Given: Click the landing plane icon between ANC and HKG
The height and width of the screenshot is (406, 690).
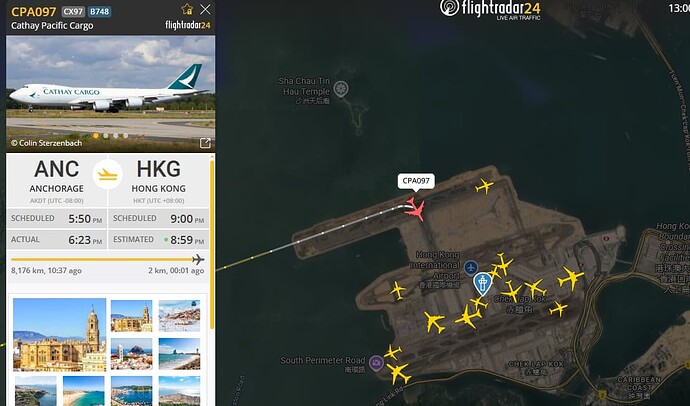Looking at the screenshot, I should (x=108, y=175).
